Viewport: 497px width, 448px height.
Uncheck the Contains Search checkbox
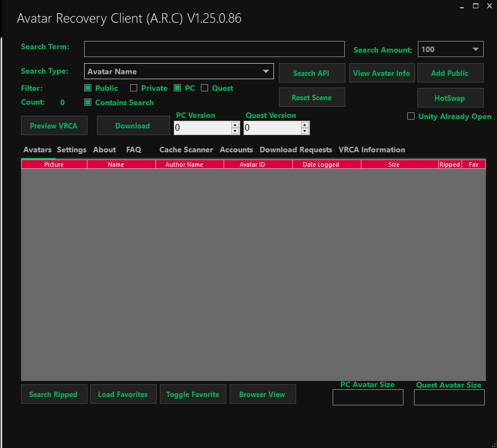[x=88, y=102]
